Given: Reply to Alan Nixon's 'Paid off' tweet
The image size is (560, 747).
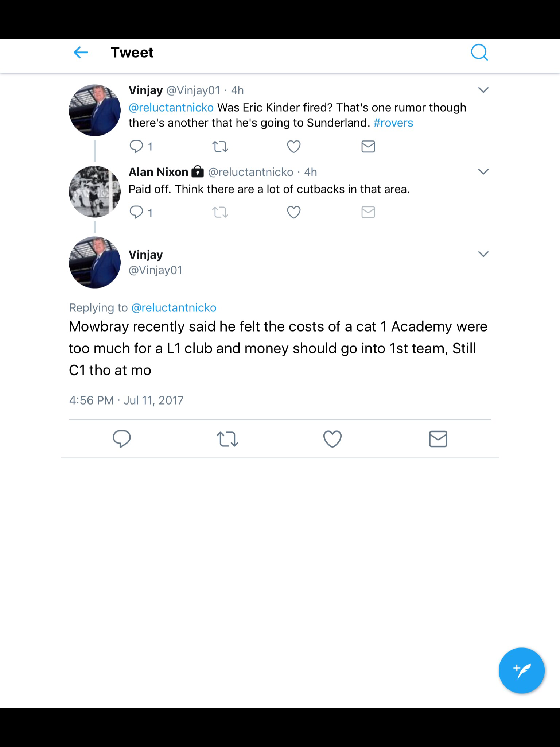Looking at the screenshot, I should (x=137, y=212).
